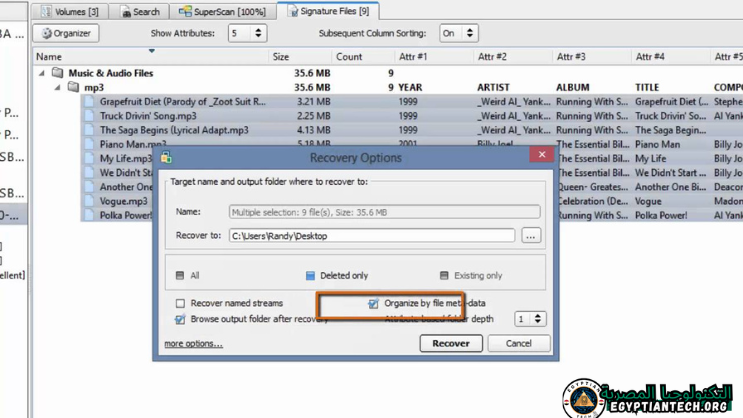Click the 4.13 MB size cell
Image resolution: width=743 pixels, height=418 pixels.
coord(313,130)
